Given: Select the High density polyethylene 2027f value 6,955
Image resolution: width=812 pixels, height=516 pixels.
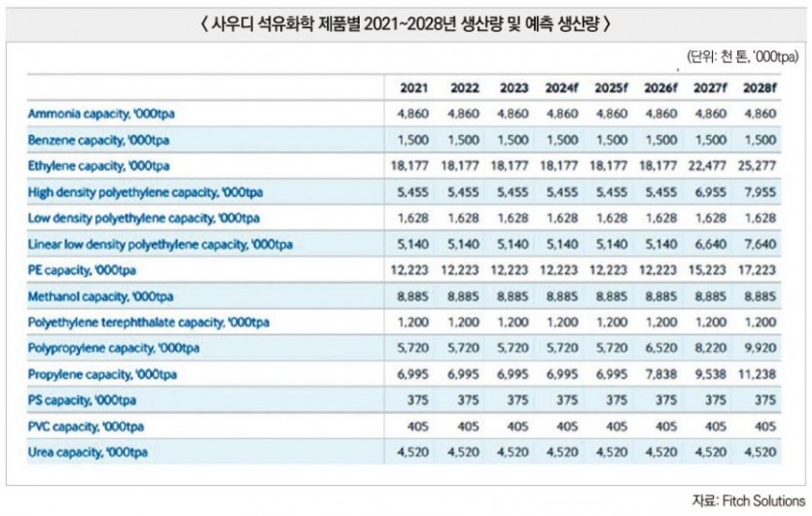Looking at the screenshot, I should coord(710,192).
